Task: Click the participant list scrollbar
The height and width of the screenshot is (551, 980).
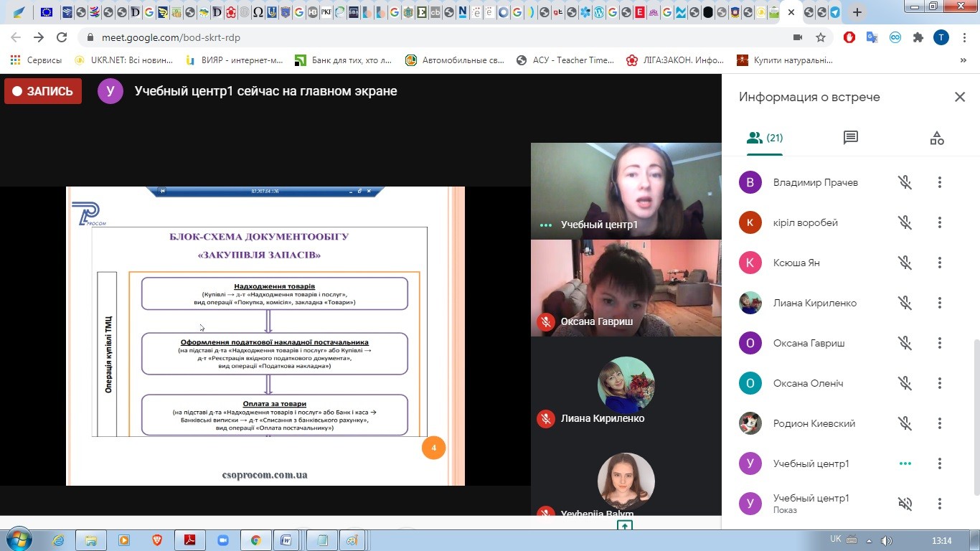Action: point(976,417)
